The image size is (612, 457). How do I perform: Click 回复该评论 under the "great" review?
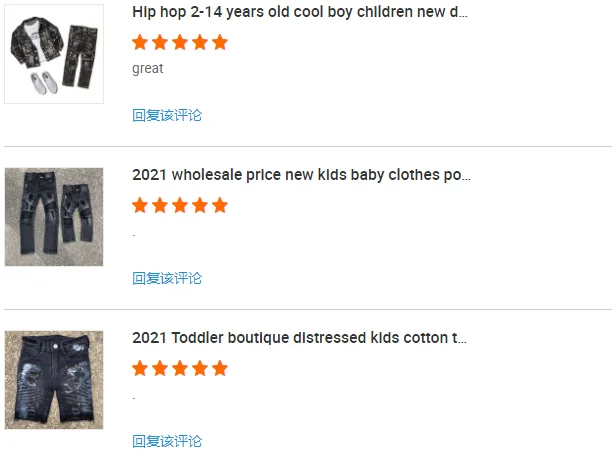(167, 115)
